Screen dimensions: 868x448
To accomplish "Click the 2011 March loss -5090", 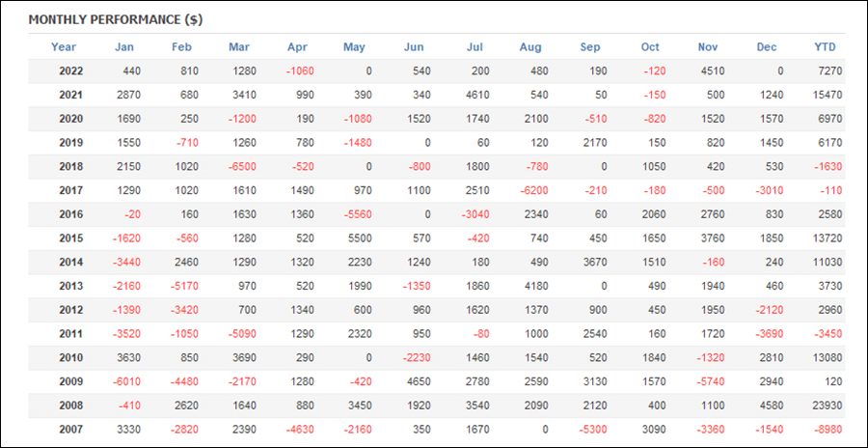I will tap(243, 334).
